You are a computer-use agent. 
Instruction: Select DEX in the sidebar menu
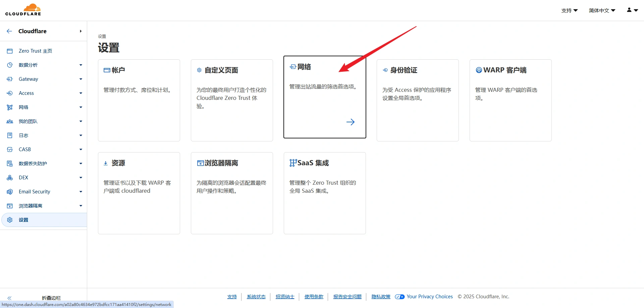pos(23,178)
